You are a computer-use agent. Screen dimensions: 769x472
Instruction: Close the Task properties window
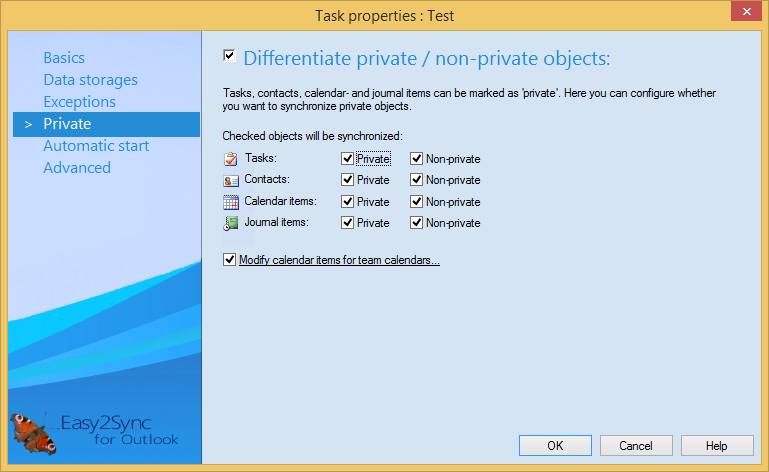tap(744, 14)
